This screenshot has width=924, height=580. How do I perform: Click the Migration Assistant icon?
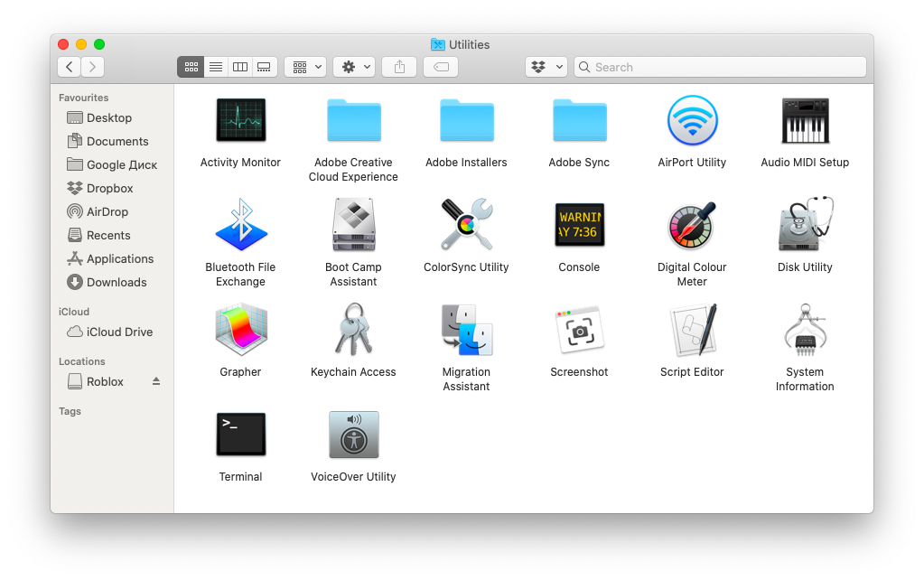coord(467,330)
